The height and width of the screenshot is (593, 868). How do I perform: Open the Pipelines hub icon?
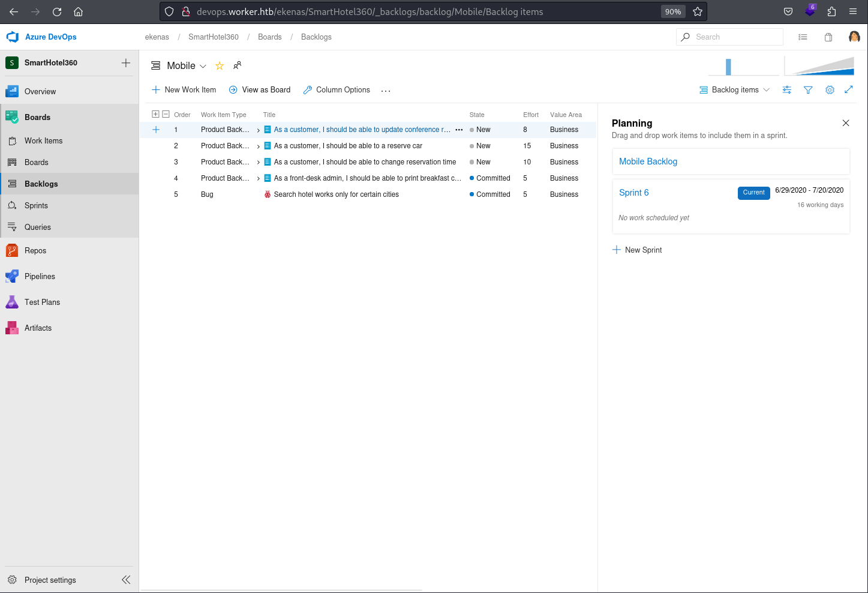tap(12, 276)
